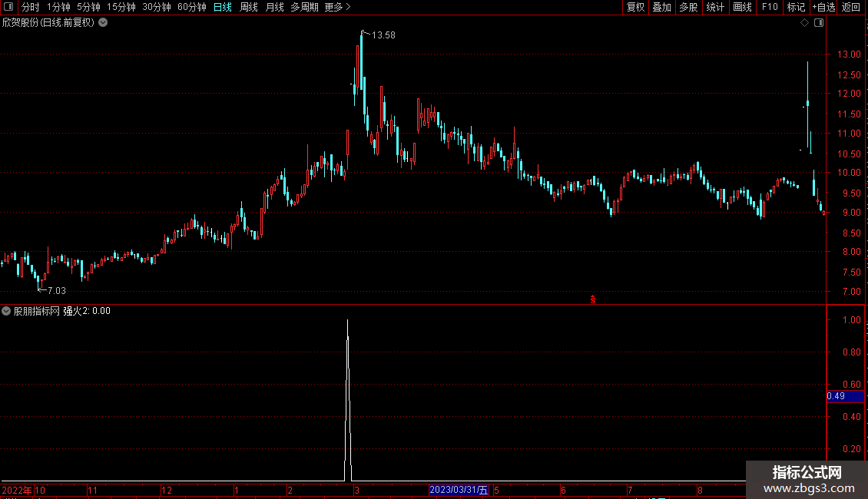The image size is (868, 499).
Task: Click the 2022年 label on the time axis
Action: pyautogui.click(x=17, y=490)
